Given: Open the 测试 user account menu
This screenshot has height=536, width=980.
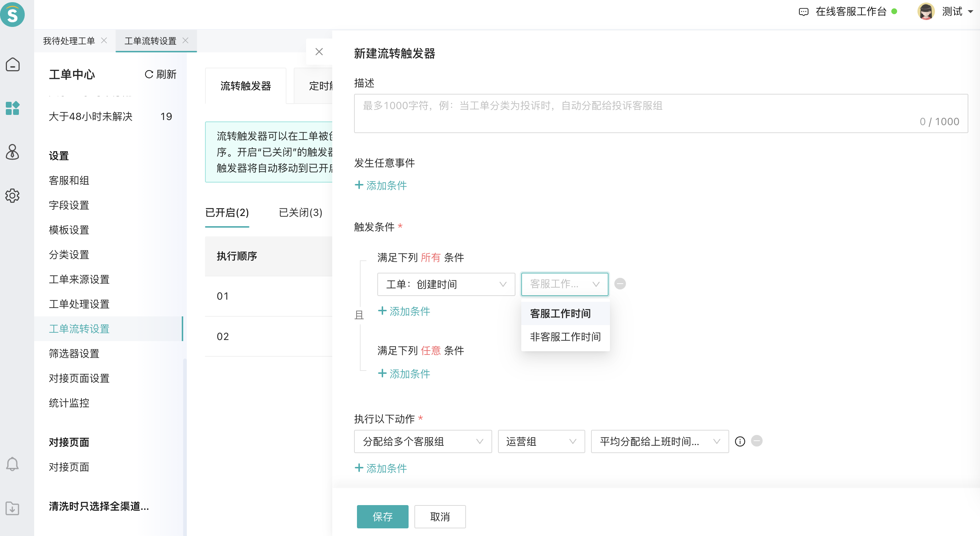Looking at the screenshot, I should [957, 11].
